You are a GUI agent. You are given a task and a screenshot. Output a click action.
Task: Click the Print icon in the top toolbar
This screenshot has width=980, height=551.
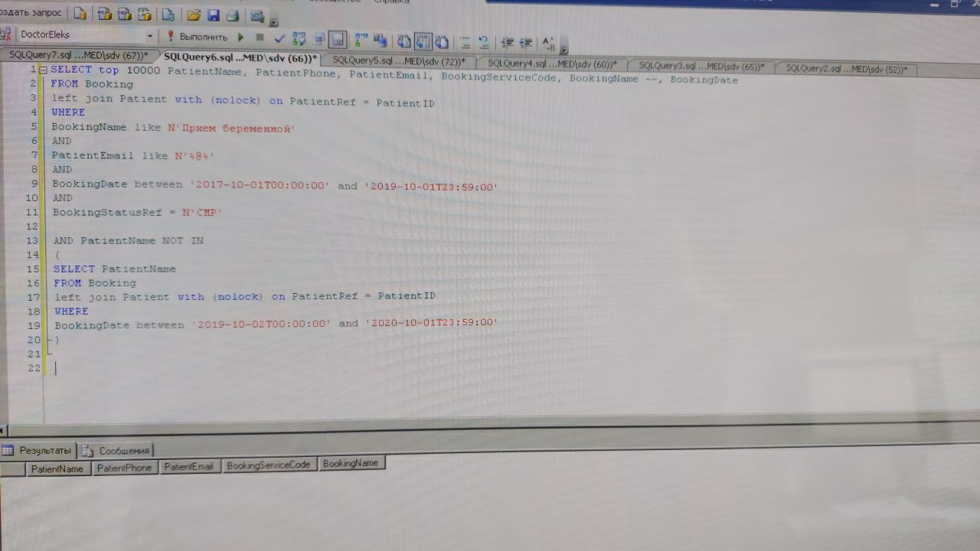point(233,15)
